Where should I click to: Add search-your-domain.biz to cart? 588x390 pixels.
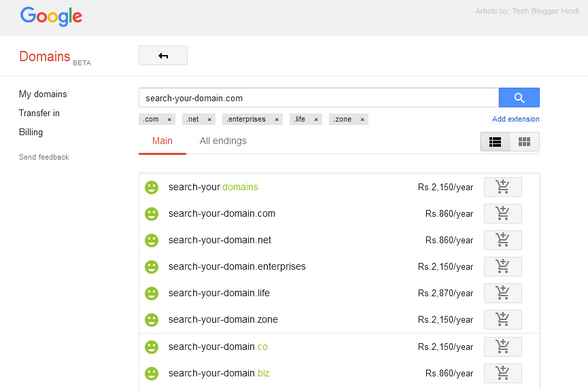point(503,374)
